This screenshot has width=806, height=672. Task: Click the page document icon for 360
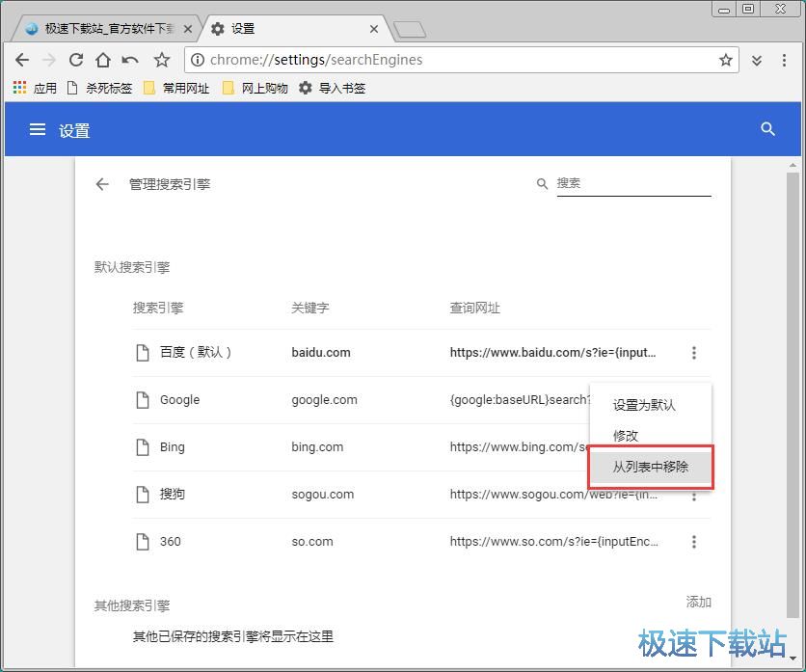tap(143, 542)
